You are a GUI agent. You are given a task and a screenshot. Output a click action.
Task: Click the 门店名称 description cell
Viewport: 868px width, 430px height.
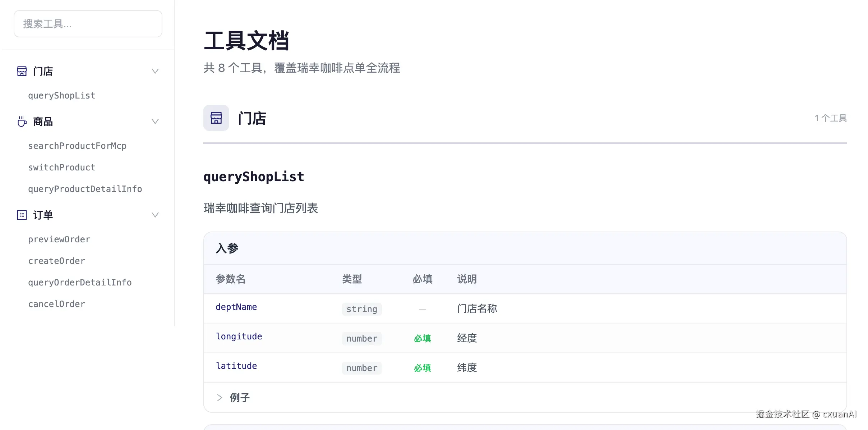click(477, 308)
